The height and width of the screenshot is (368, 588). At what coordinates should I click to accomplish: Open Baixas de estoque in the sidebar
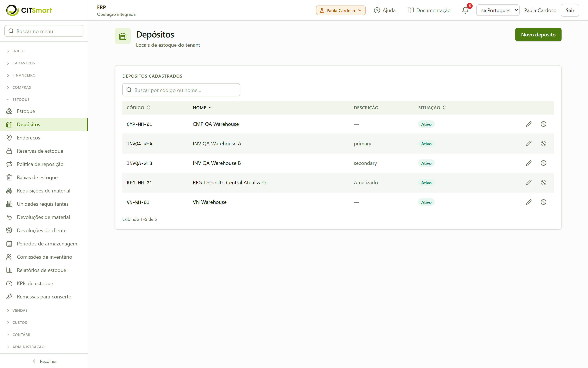point(44,177)
